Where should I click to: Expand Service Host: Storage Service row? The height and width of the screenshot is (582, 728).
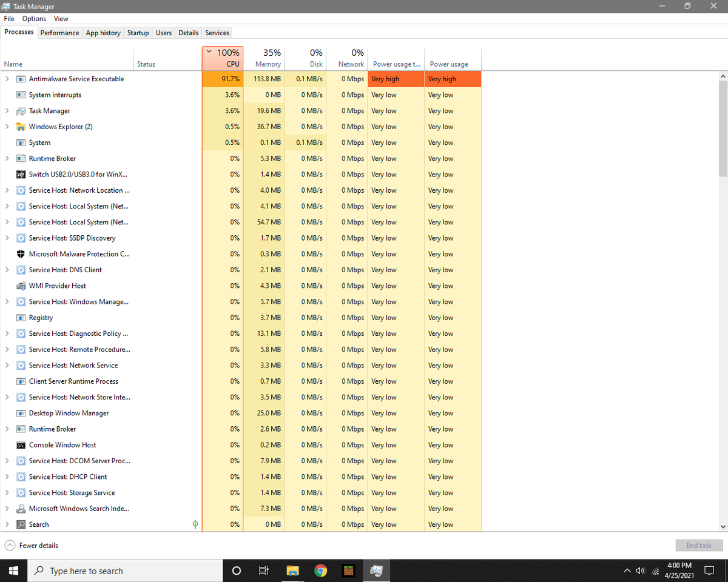pos(7,492)
